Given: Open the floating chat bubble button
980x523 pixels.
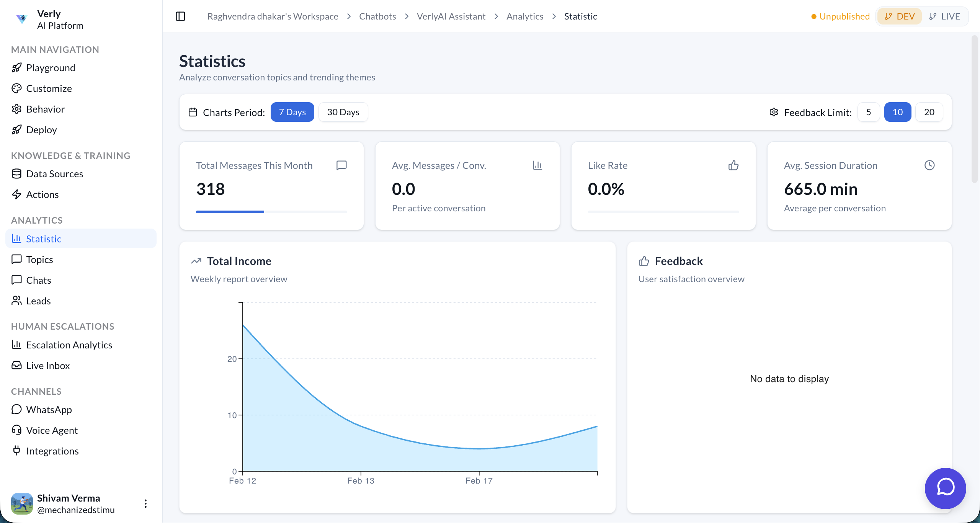Looking at the screenshot, I should coord(945,488).
